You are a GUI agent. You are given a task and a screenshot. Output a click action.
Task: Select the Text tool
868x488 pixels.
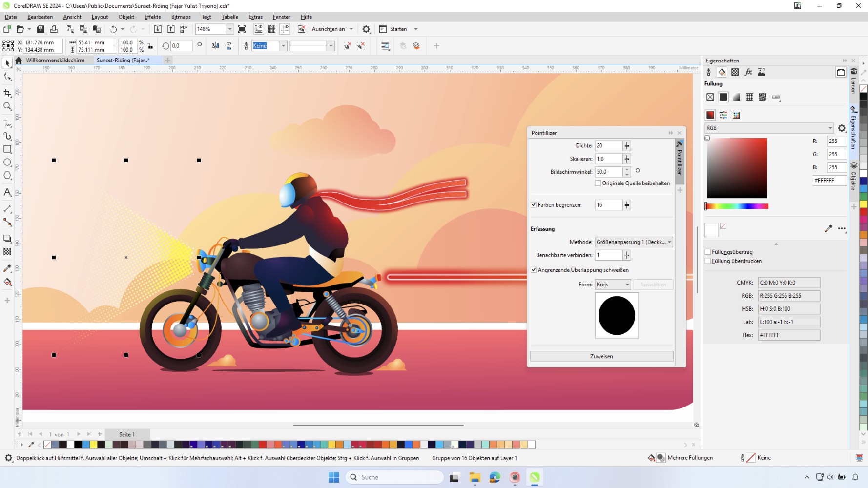tap(7, 192)
